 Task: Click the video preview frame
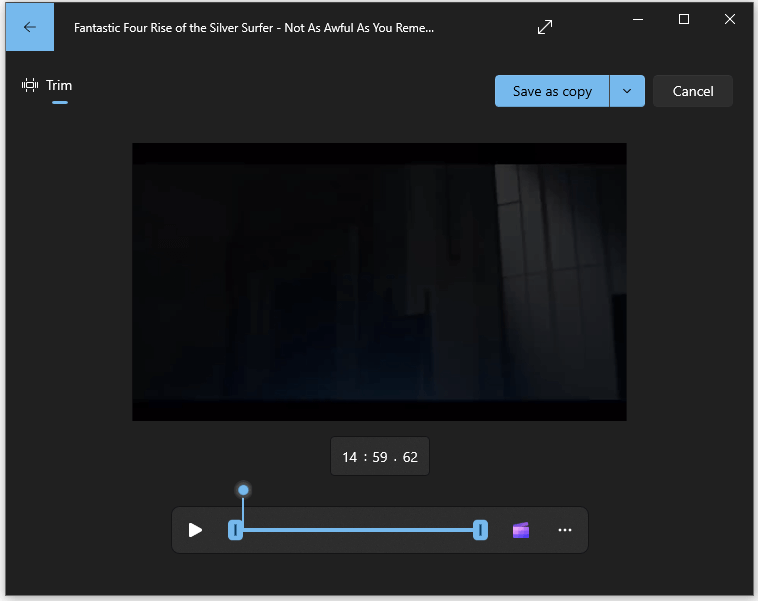pyautogui.click(x=379, y=282)
